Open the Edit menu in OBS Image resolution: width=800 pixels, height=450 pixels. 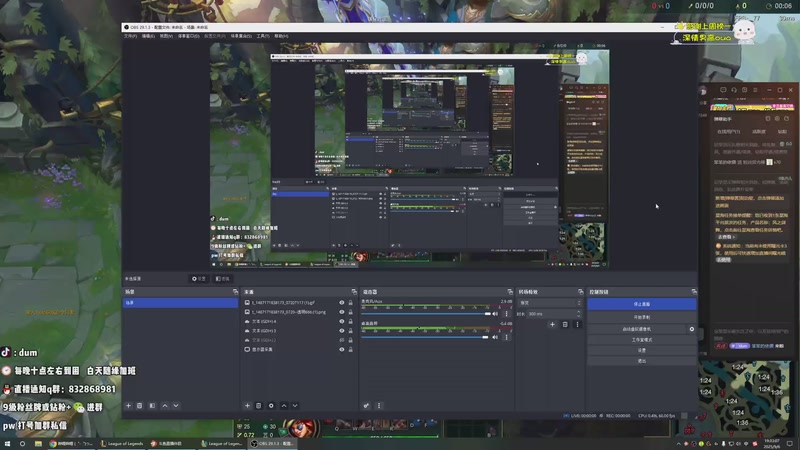pyautogui.click(x=148, y=36)
